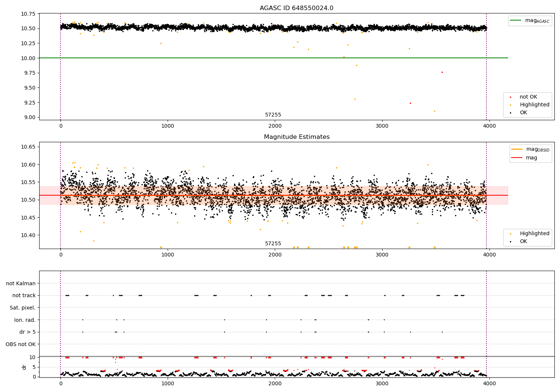Click the mag OBSID legend entry in middle plot
This screenshot has width=560, height=392.
538,149
